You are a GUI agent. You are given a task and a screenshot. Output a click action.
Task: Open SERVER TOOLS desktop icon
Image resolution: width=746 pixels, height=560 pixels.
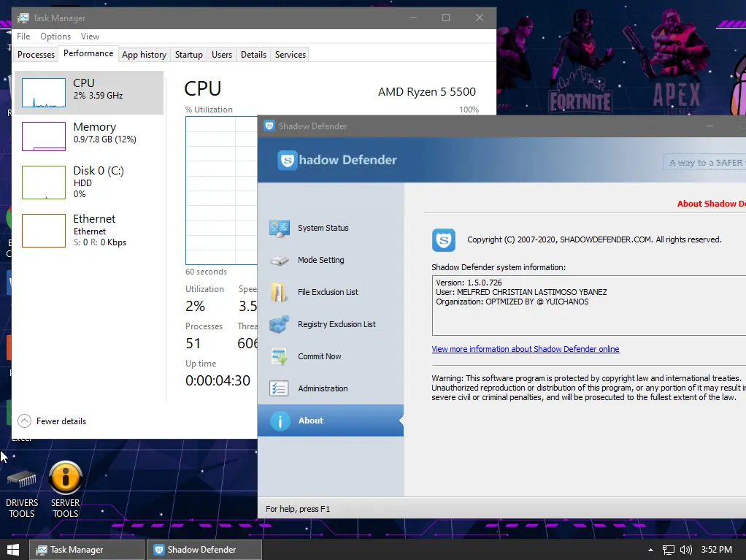(x=65, y=490)
